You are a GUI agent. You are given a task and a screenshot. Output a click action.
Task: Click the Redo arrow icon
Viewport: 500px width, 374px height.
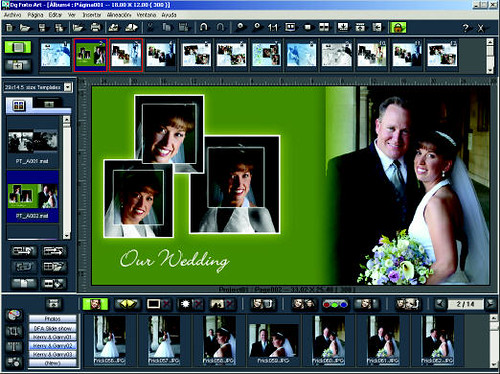click(x=220, y=27)
